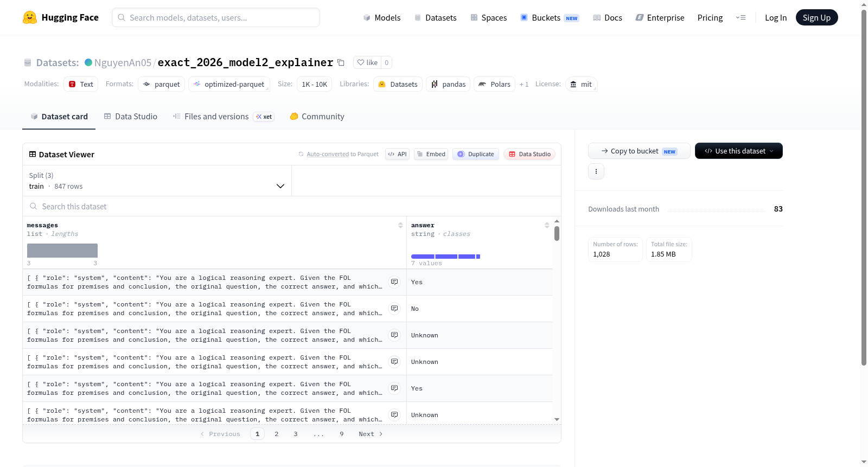Sort the messages column
This screenshot has height=467, width=868.
point(400,225)
